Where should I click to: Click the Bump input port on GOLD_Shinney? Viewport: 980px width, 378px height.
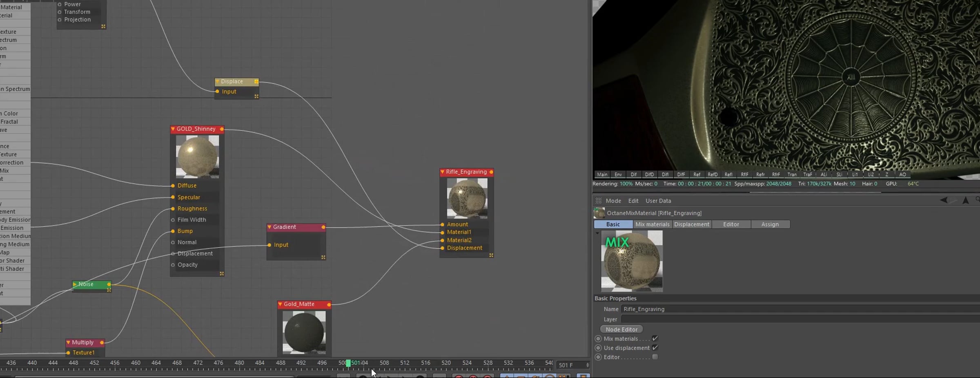[x=173, y=231]
